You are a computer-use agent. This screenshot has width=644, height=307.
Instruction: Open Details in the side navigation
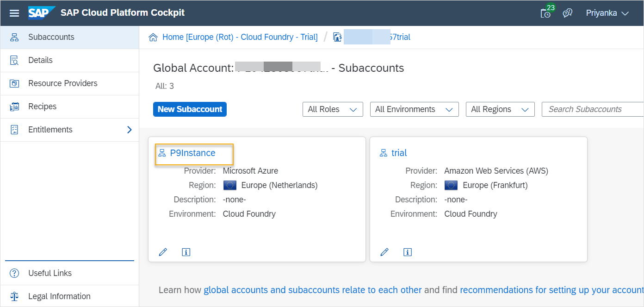tap(40, 60)
